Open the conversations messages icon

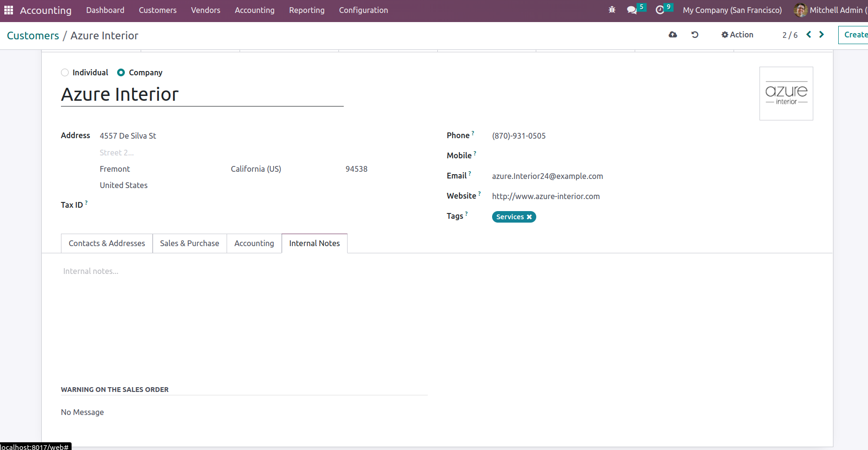[x=632, y=10]
